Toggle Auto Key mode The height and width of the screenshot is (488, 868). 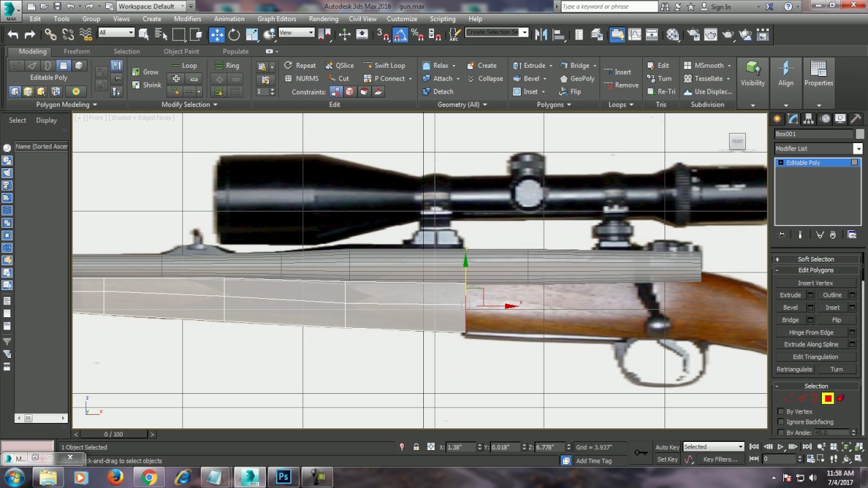coord(667,447)
